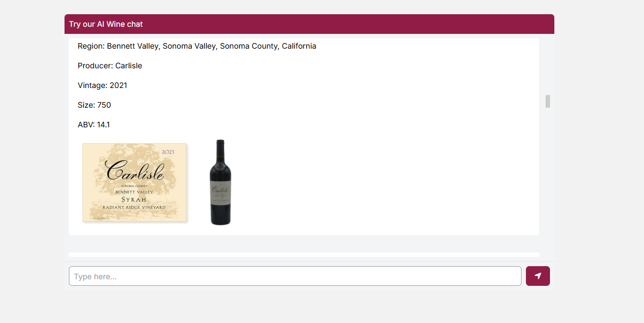Click the send arrow icon button

click(x=537, y=276)
